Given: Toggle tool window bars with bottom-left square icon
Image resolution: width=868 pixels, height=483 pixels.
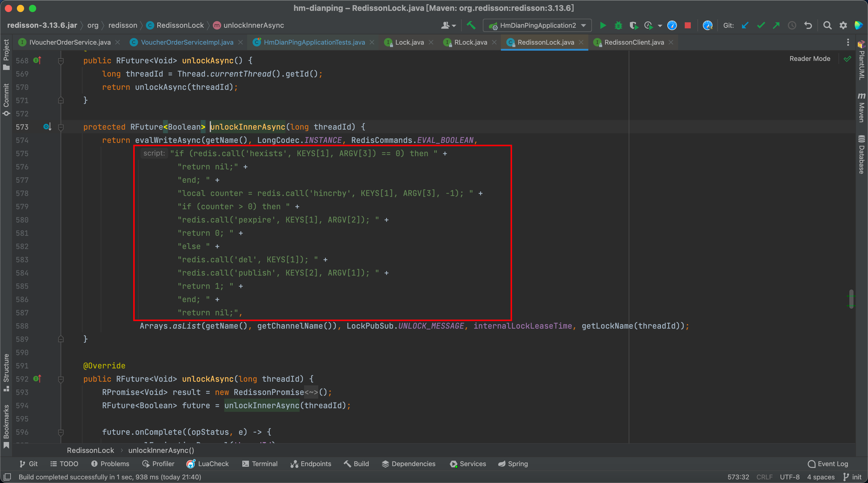Looking at the screenshot, I should click(x=8, y=477).
